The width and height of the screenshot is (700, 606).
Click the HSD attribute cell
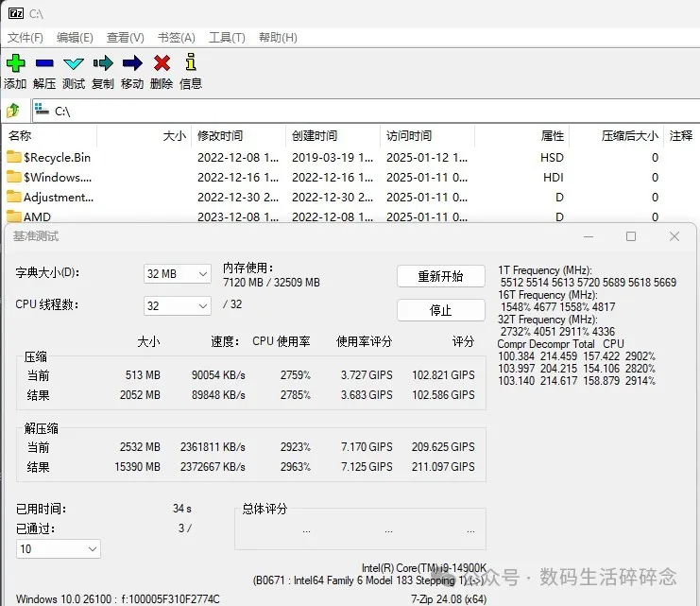click(552, 157)
